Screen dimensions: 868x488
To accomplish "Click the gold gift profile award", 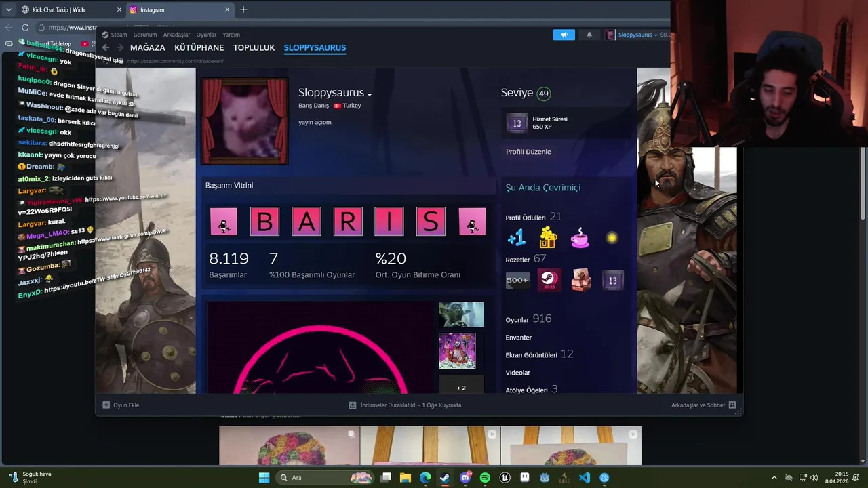I will point(548,237).
